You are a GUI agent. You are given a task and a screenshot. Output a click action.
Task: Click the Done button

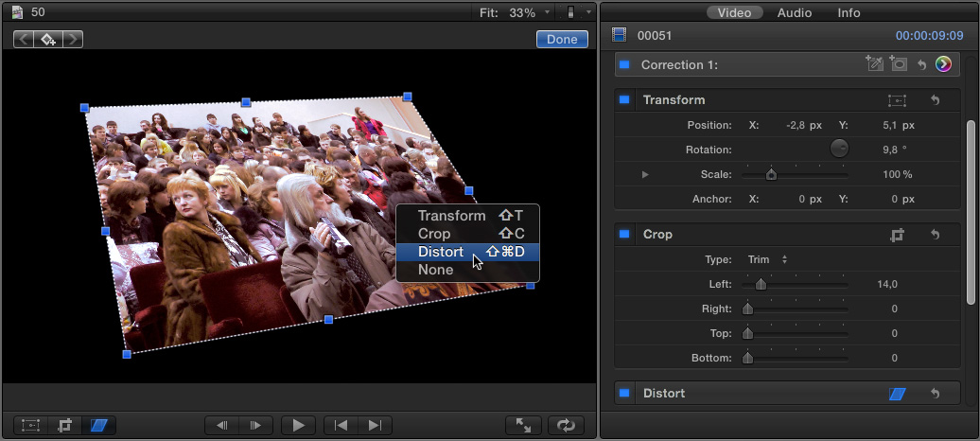click(561, 40)
